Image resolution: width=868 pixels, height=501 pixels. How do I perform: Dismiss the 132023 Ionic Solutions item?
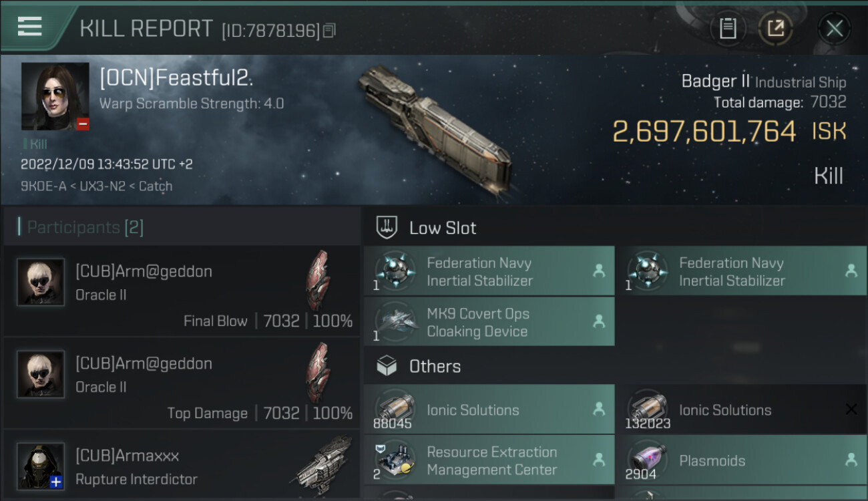coord(851,409)
